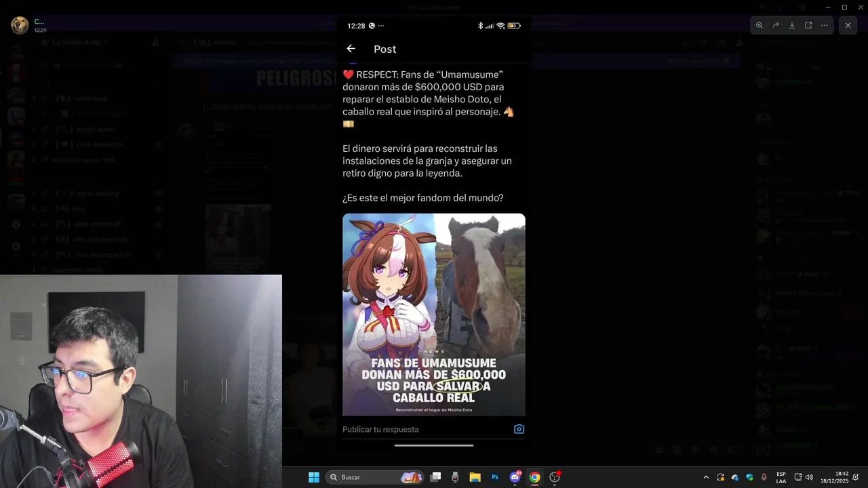Click the sync refresh tray icon
Image resolution: width=868 pixels, height=488 pixels.
pyautogui.click(x=720, y=478)
